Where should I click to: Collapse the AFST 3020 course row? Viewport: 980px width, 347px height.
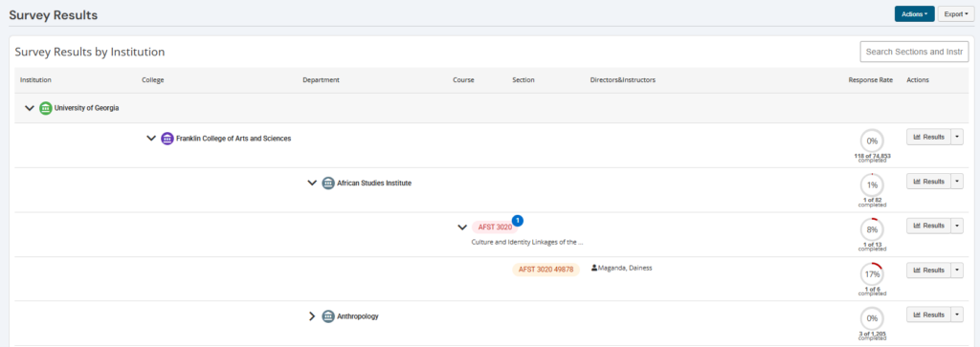462,228
